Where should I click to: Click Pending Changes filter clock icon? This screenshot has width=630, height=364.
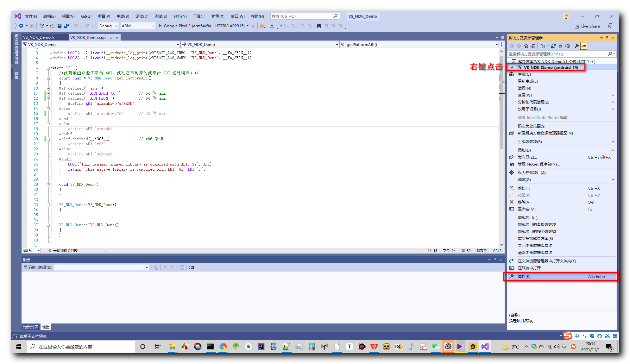(x=543, y=46)
